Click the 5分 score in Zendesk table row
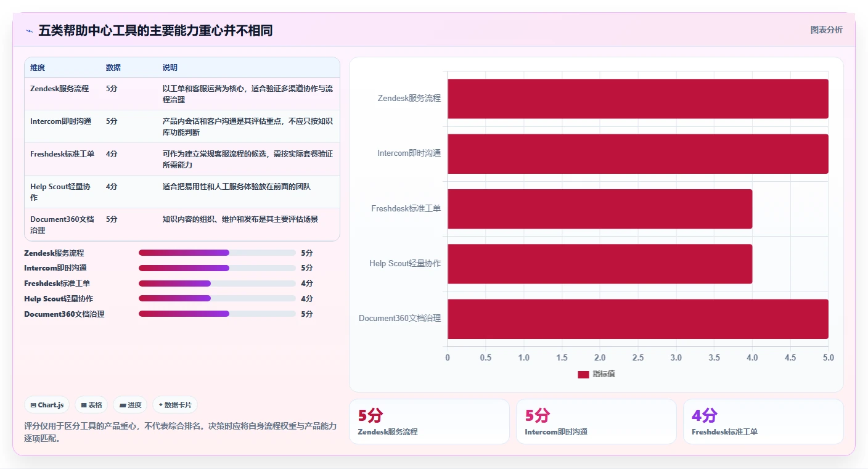This screenshot has height=469, width=868. (112, 88)
